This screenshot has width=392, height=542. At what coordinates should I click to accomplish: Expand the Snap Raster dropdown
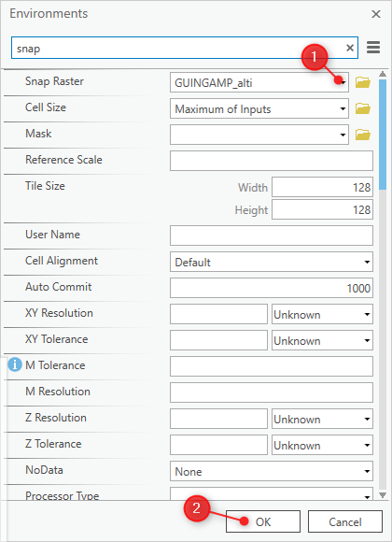[x=343, y=82]
